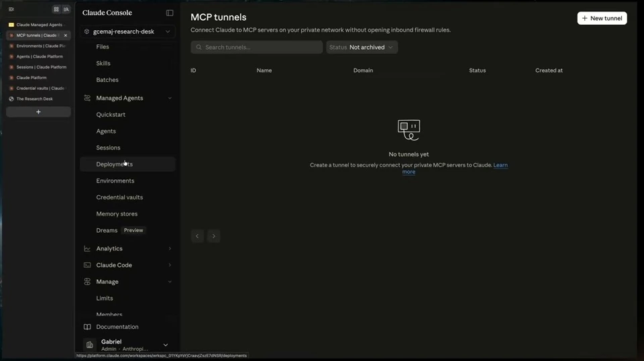Open Agents in the sidebar

click(x=106, y=131)
